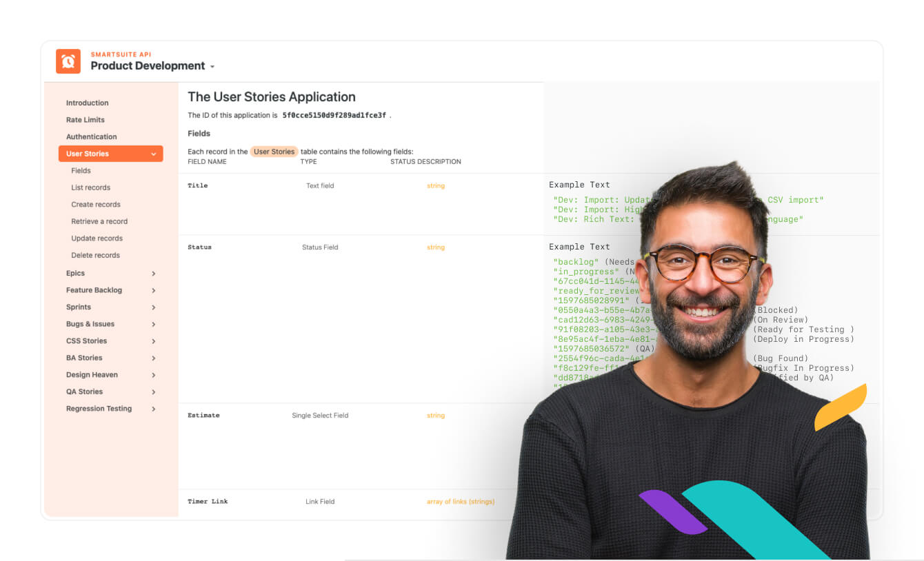Click the Status Field type cell
This screenshot has width=924, height=561.
(320, 247)
